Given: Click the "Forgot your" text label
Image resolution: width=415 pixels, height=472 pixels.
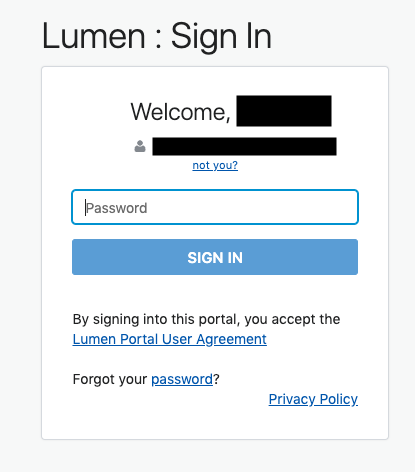Looking at the screenshot, I should tap(110, 379).
